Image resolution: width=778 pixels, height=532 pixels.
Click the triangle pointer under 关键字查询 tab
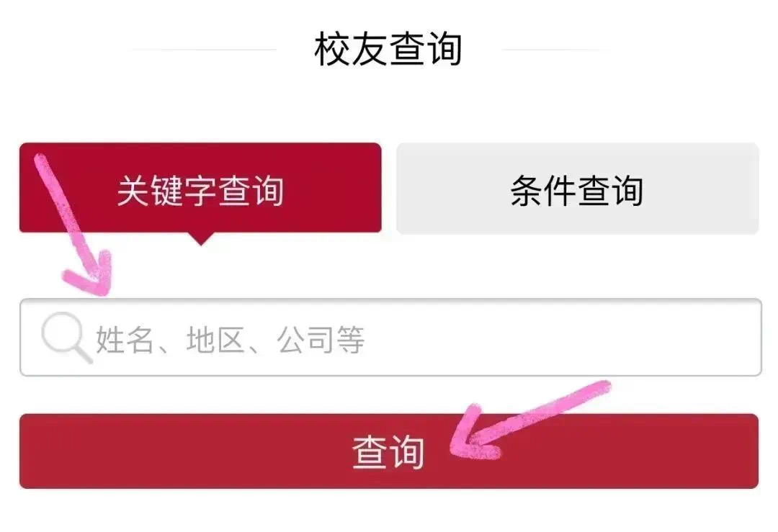point(200,239)
